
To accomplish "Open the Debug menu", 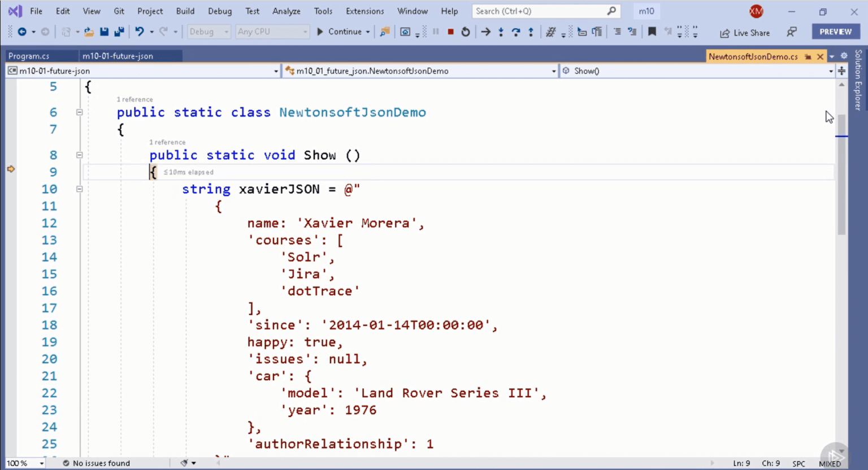I will click(x=219, y=11).
